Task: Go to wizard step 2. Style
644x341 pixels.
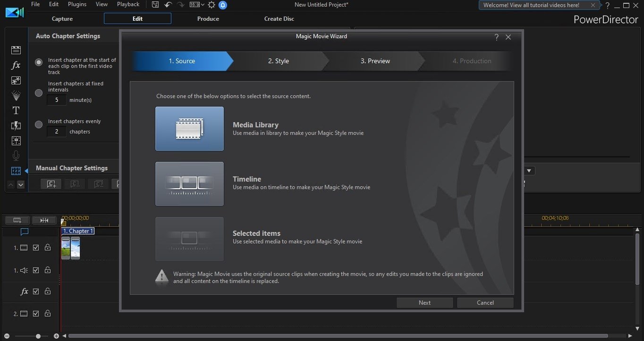Action: 279,61
